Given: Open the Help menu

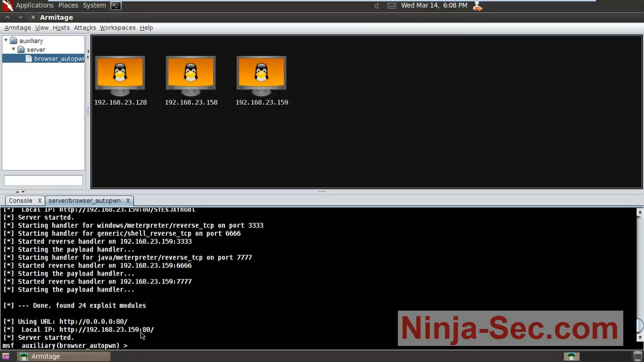Looking at the screenshot, I should [x=146, y=28].
